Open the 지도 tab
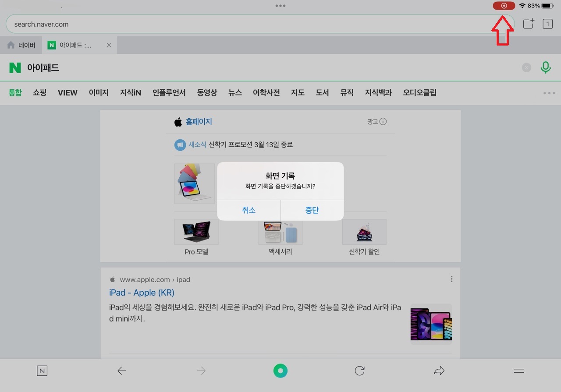Image resolution: width=561 pixels, height=392 pixels. (298, 92)
